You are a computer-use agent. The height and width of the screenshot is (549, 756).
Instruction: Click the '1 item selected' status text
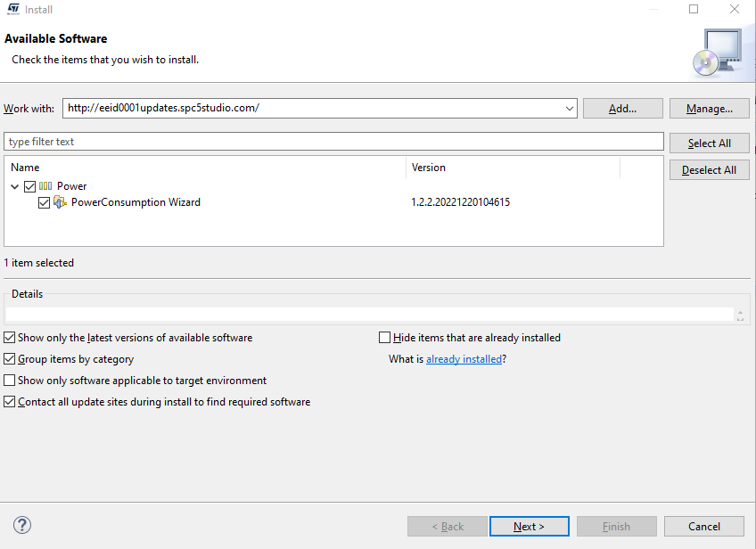[39, 263]
